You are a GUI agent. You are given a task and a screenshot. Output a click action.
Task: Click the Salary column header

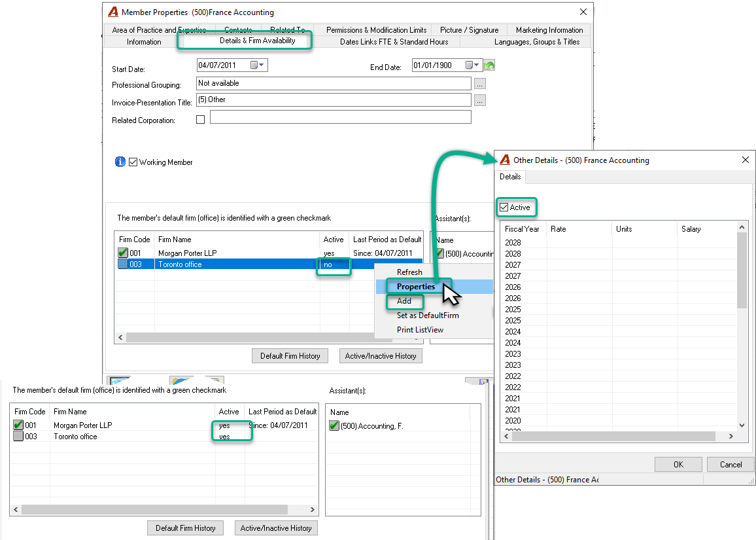point(708,229)
